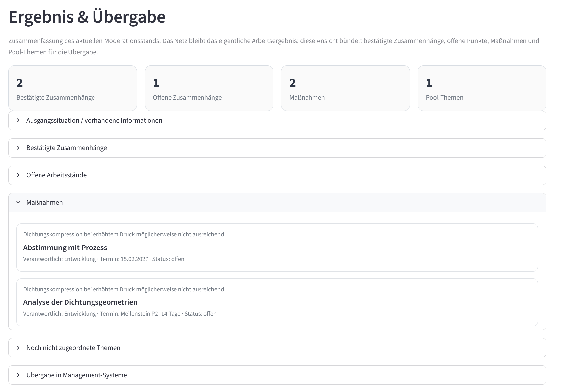The height and width of the screenshot is (392, 563).
Task: Click the Ergebnis & Übergabe heading
Action: click(x=87, y=17)
